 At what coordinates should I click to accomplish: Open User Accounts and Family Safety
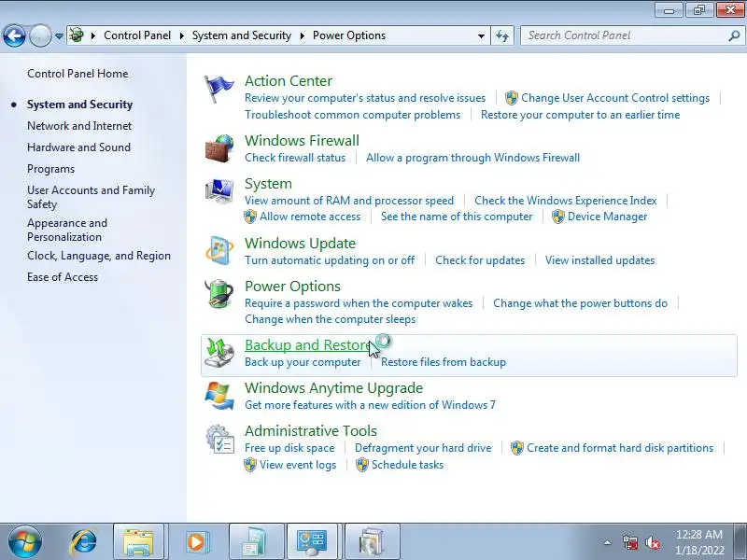pyautogui.click(x=91, y=197)
